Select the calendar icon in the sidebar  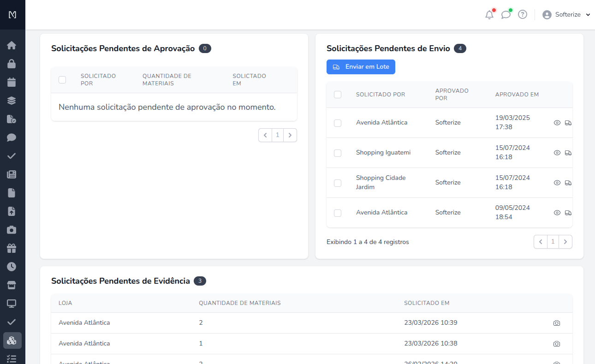[12, 82]
